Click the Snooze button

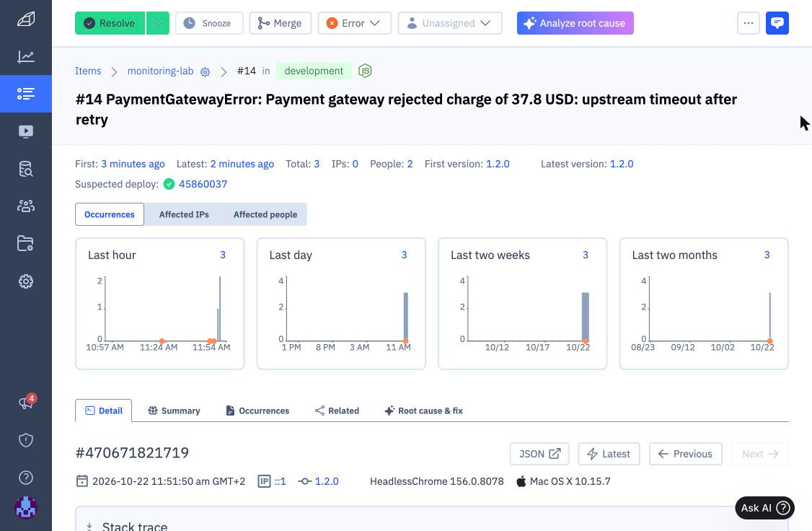pos(209,23)
